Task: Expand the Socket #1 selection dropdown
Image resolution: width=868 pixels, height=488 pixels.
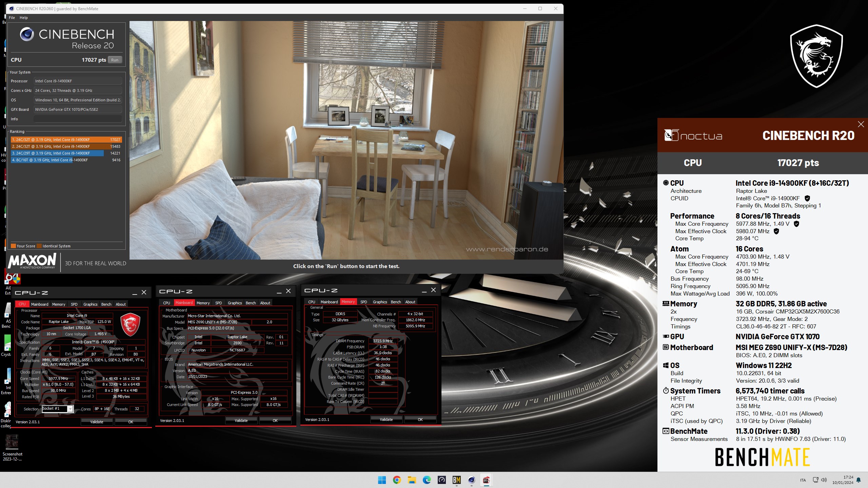Action: tap(70, 409)
